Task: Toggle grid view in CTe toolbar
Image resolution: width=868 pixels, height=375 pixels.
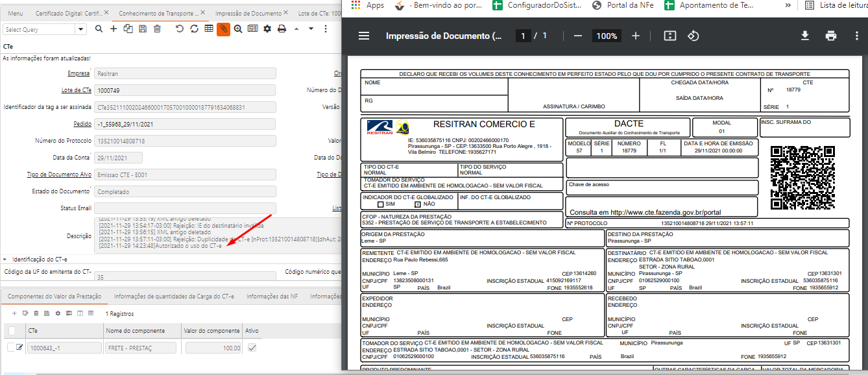Action: [208, 29]
